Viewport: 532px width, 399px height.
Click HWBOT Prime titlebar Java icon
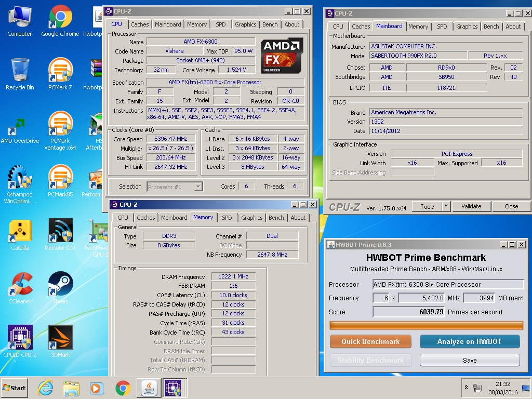[330, 245]
